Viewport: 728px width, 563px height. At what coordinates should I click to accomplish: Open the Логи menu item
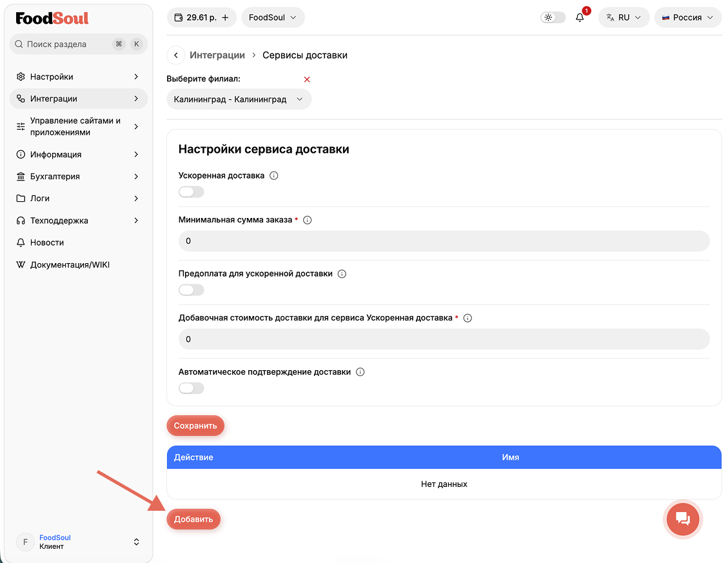pos(79,199)
